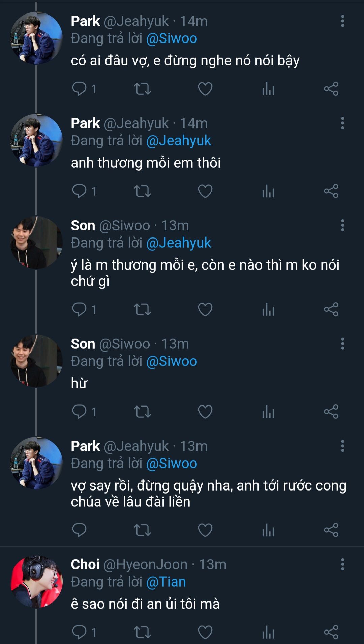Image resolution: width=364 pixels, height=644 pixels.
Task: Like Choi's 'ê sao nói đi' tweet
Action: 205,632
